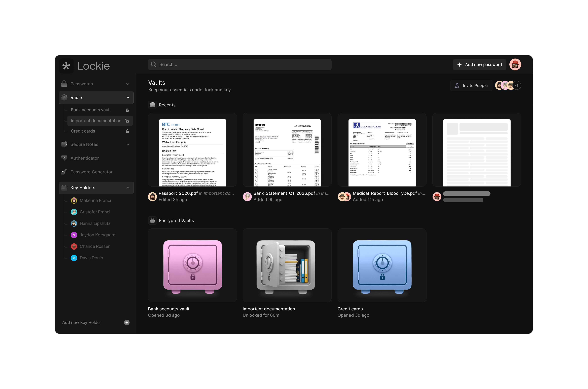Click the Invite People button

471,86
